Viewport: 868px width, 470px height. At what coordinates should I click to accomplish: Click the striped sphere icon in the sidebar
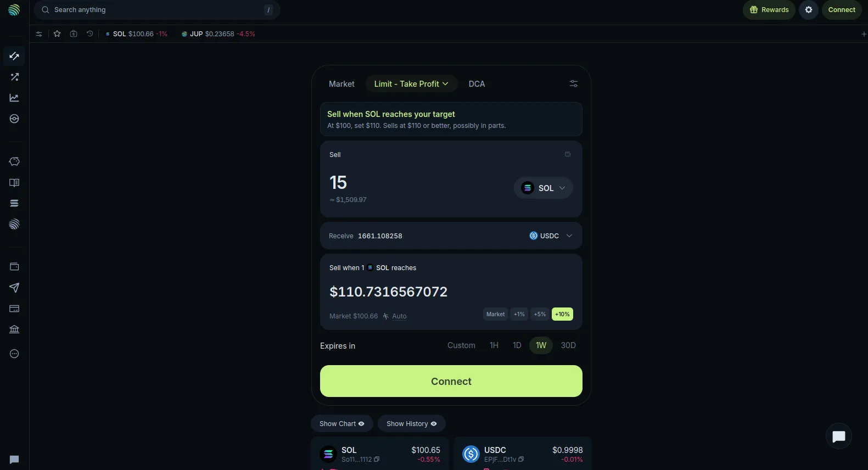point(14,224)
